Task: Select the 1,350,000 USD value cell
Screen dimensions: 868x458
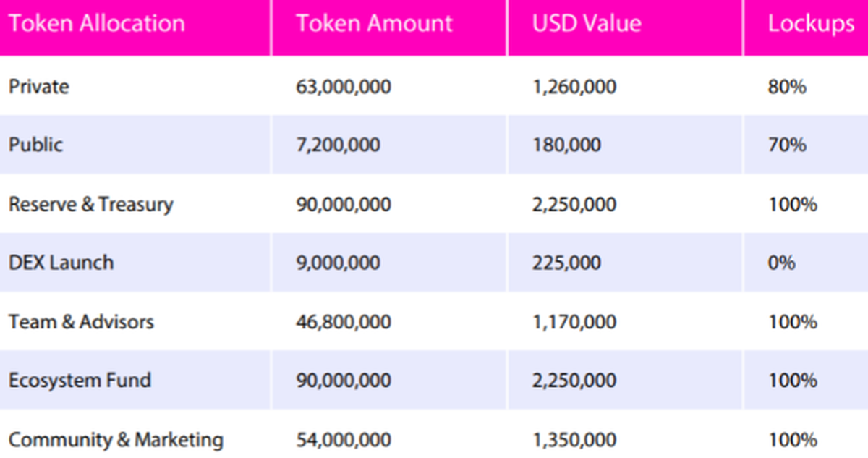Action: coord(574,439)
